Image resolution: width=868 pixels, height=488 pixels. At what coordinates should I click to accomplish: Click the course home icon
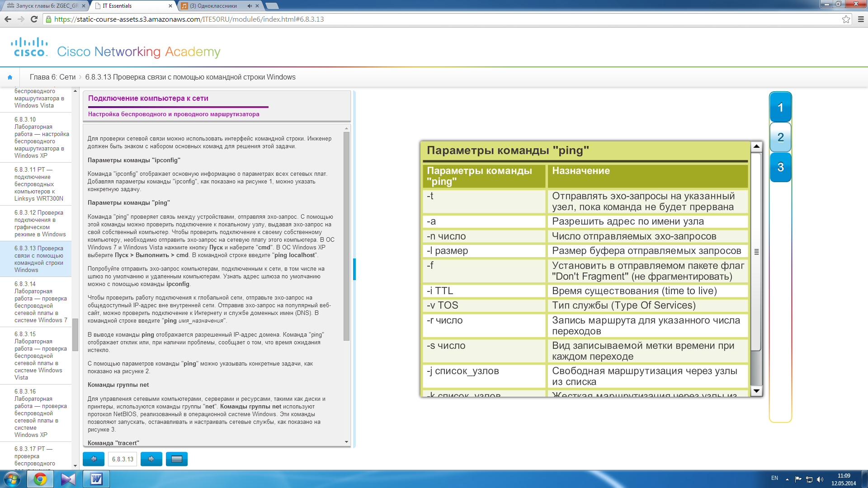tap(10, 77)
